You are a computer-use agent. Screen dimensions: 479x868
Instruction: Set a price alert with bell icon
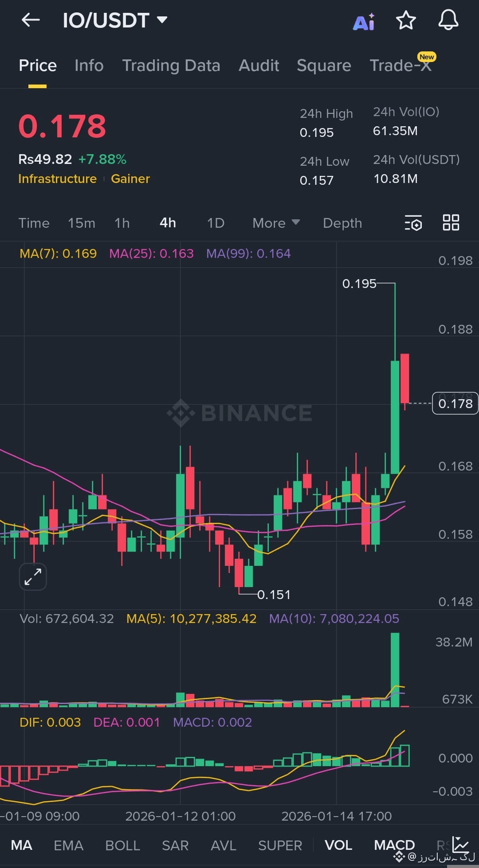point(448,20)
